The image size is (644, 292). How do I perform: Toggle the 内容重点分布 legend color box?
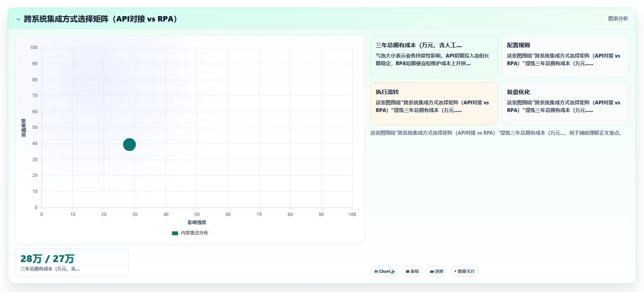click(x=175, y=233)
